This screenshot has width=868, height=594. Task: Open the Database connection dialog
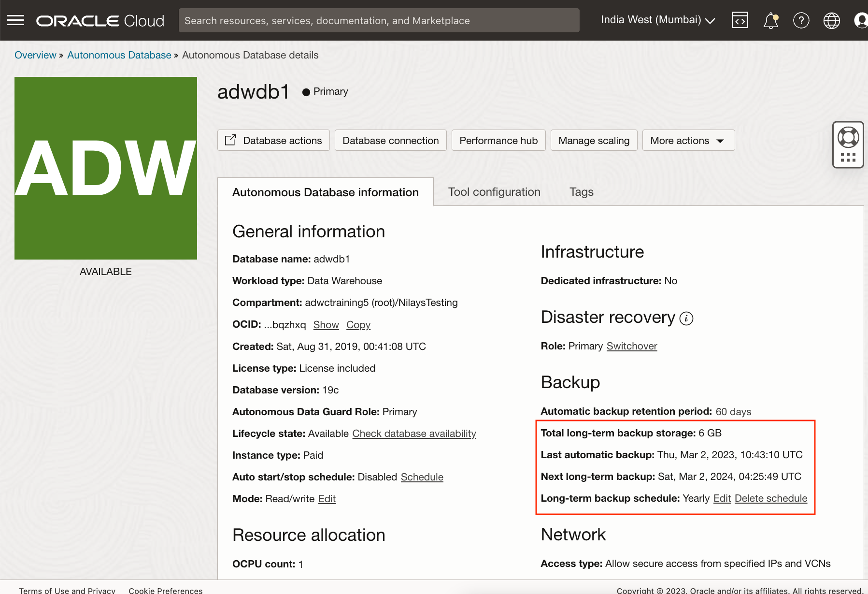tap(391, 140)
